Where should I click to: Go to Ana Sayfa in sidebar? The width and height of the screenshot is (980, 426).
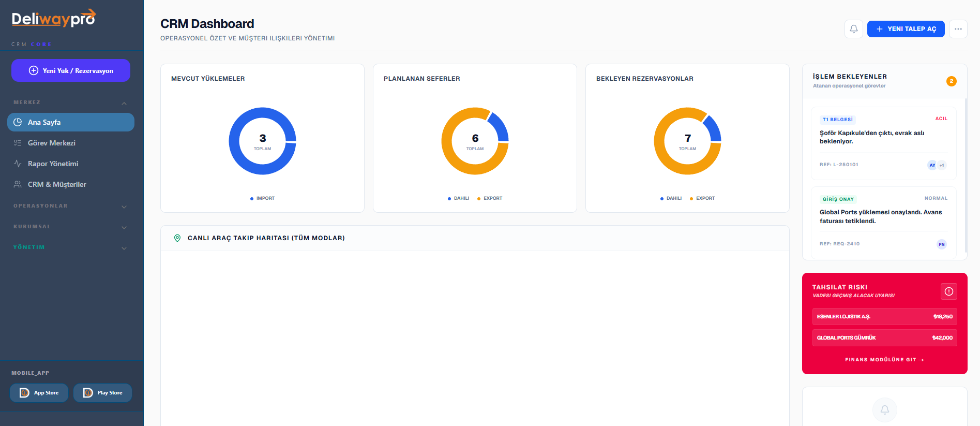pyautogui.click(x=71, y=122)
